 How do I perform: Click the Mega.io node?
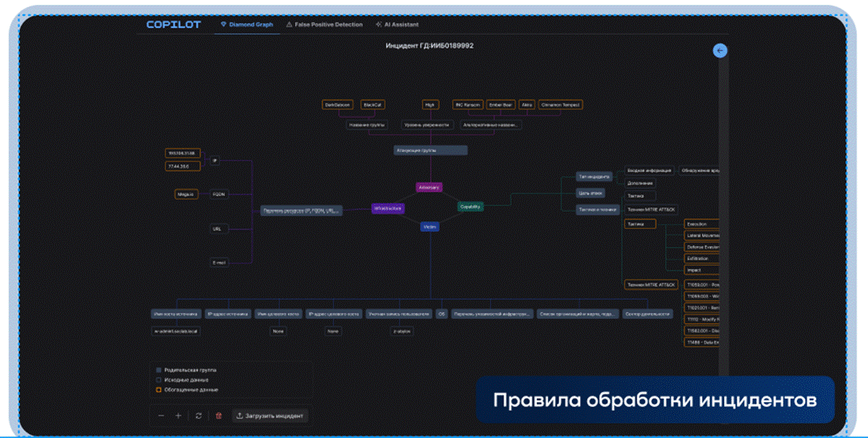[x=186, y=195]
